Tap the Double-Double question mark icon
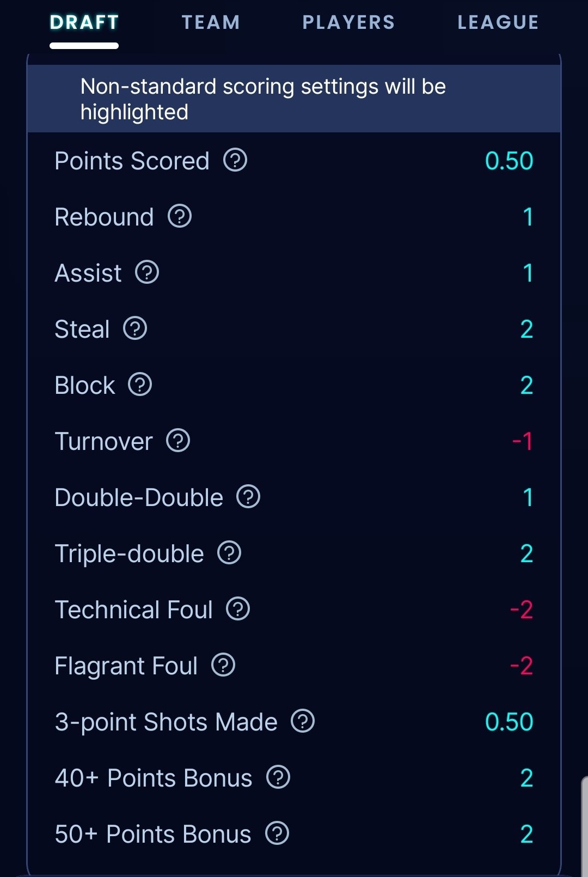The width and height of the screenshot is (588, 877). [248, 497]
